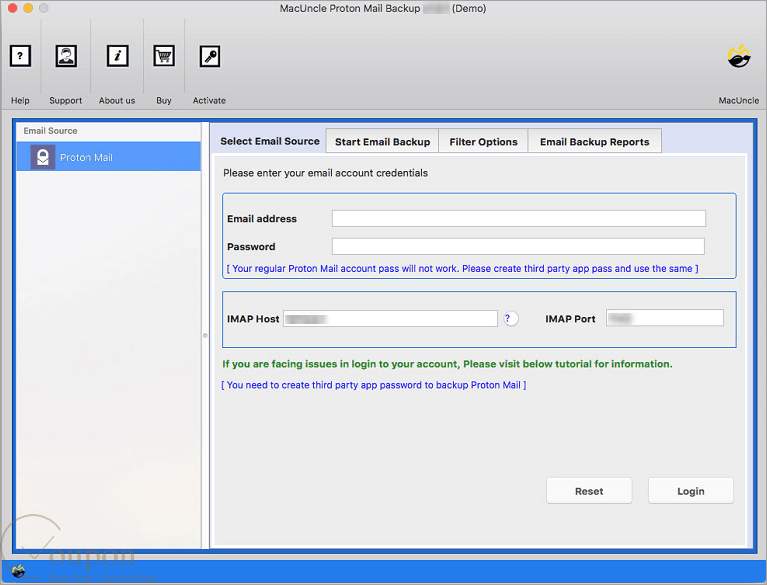Click the MacUncle logo icon in toolbar
This screenshot has height=585, width=767.
739,56
